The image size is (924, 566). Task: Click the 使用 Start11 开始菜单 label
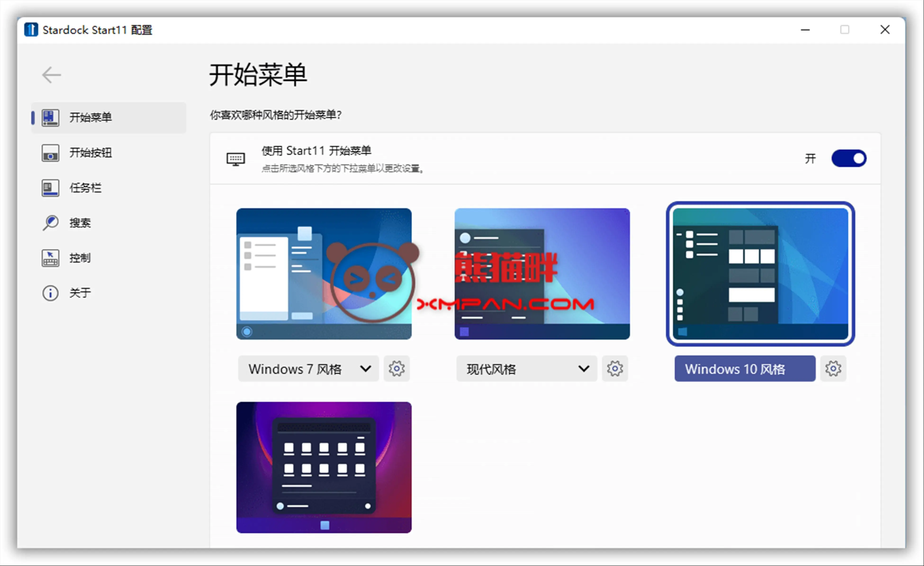tap(316, 151)
